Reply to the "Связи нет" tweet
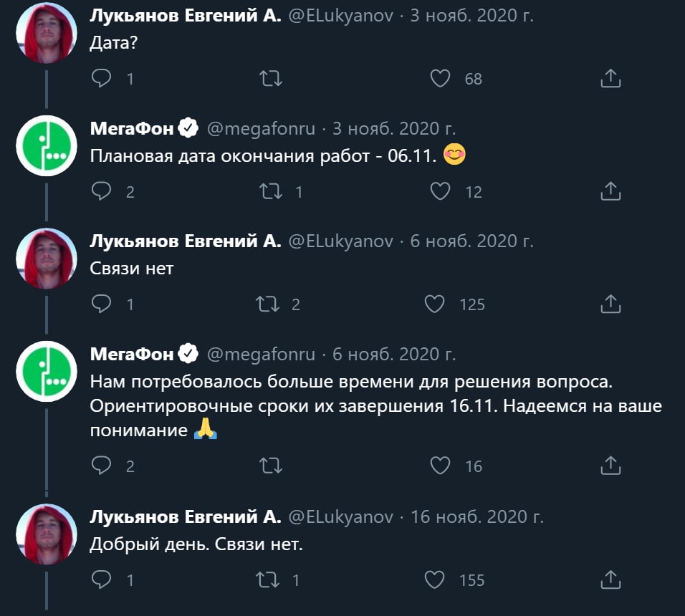The width and height of the screenshot is (685, 616). coord(102,304)
